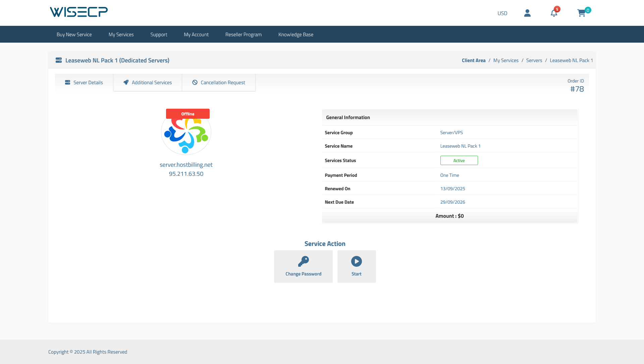This screenshot has width=644, height=364.
Task: Click the key icon for Change Password
Action: pyautogui.click(x=303, y=261)
